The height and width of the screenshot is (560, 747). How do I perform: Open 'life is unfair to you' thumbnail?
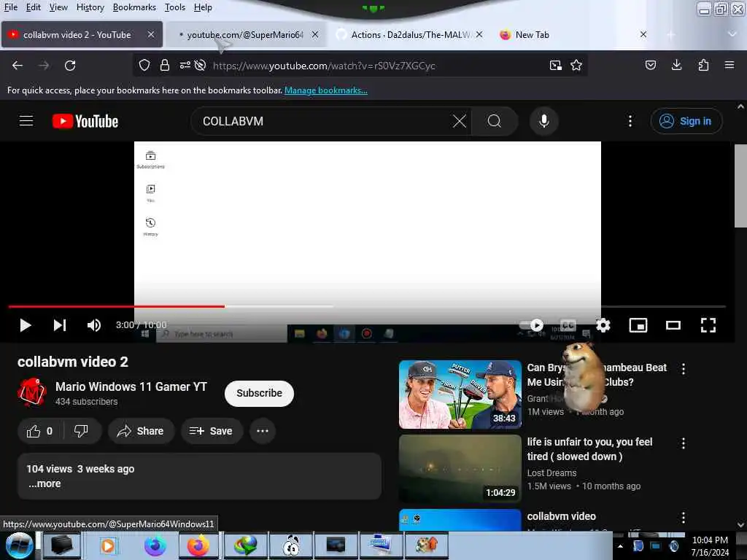pyautogui.click(x=460, y=469)
